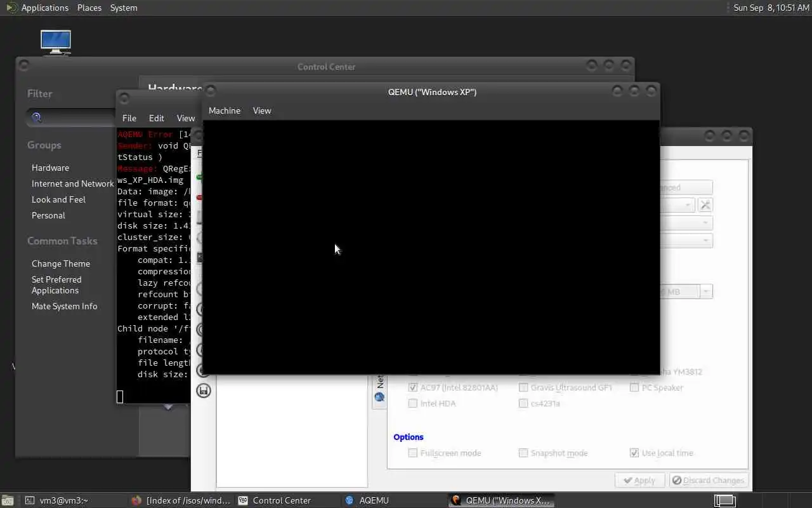This screenshot has width=812, height=508.
Task: Enable Fullscreen mode option
Action: 413,453
